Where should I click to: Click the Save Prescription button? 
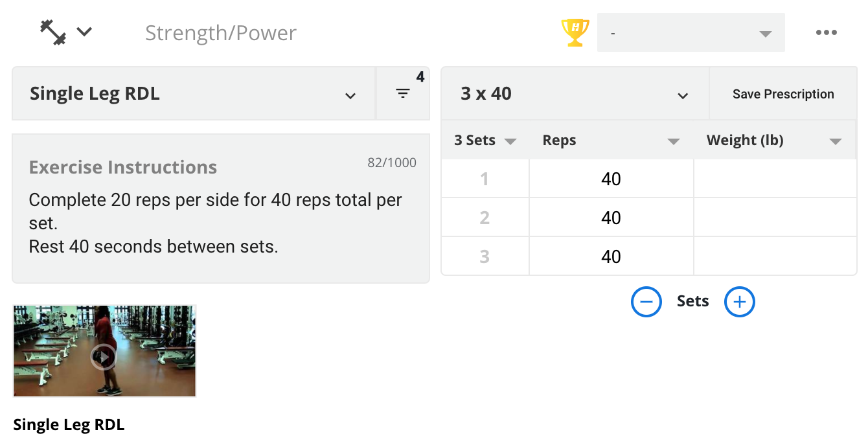tap(783, 94)
